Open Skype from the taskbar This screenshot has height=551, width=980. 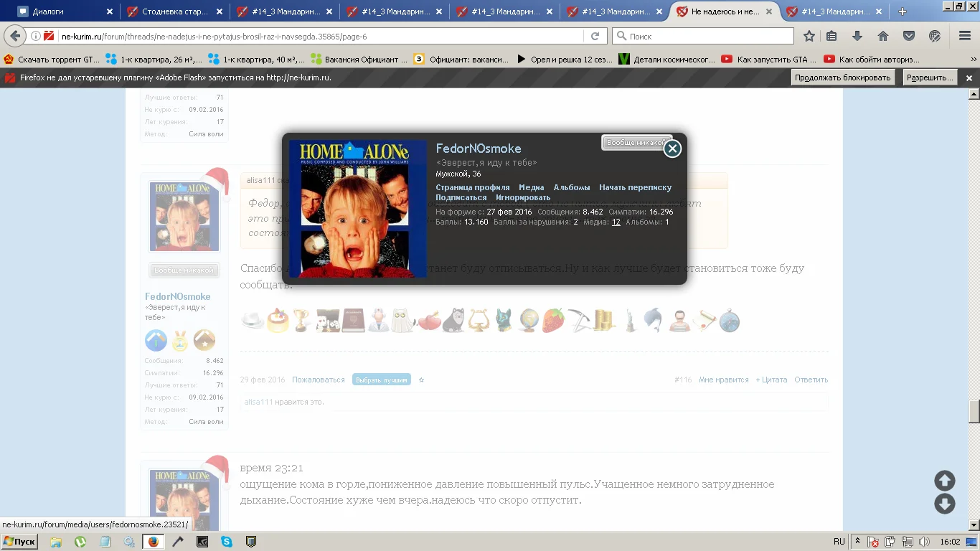(227, 542)
